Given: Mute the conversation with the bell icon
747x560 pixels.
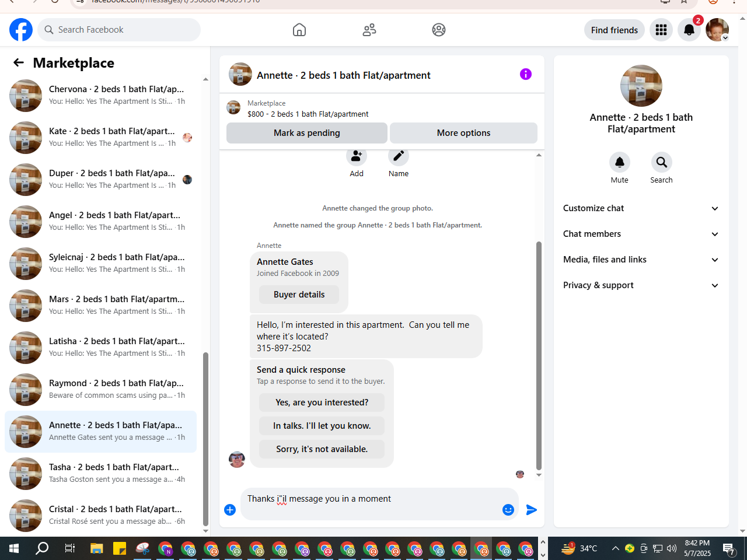Looking at the screenshot, I should [x=620, y=162].
